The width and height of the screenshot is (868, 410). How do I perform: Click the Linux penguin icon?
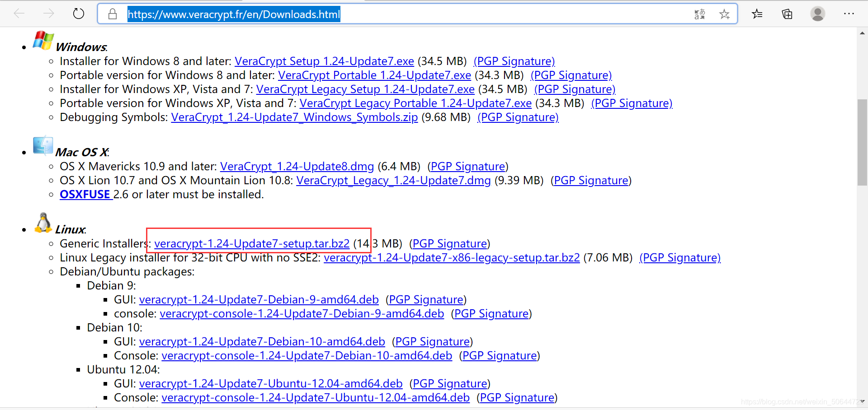(43, 223)
